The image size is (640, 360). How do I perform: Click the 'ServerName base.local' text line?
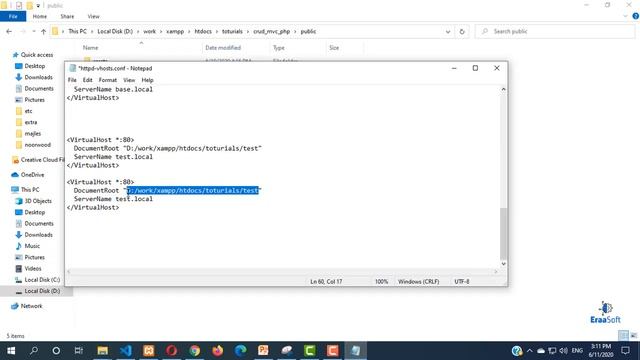pos(113,89)
